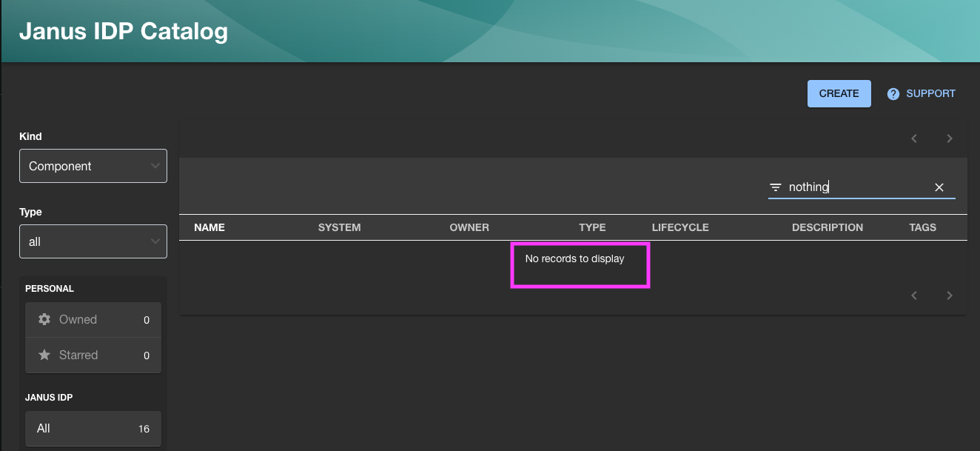Click the star icon next to Starred
This screenshot has height=451, width=980.
pos(44,355)
